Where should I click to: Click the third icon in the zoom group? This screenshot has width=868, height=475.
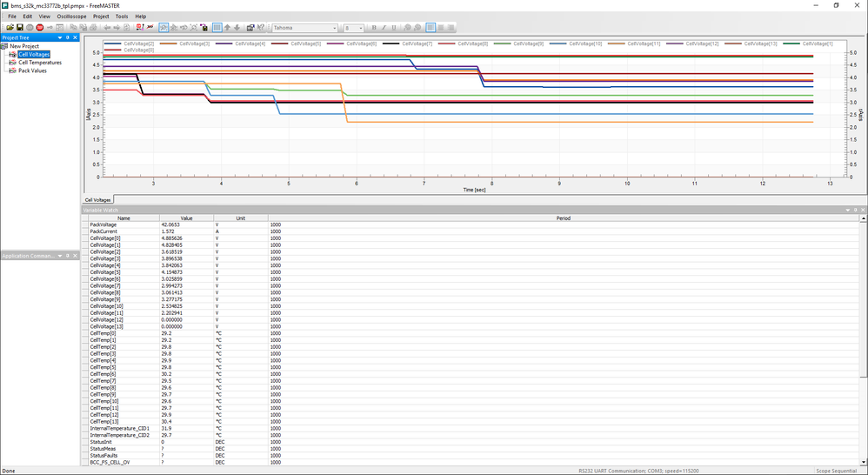[x=184, y=27]
